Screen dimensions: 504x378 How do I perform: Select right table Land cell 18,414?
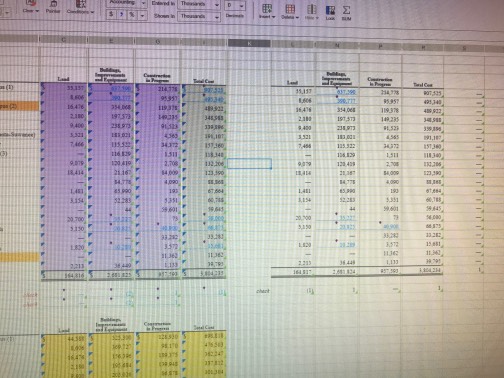pyautogui.click(x=293, y=173)
